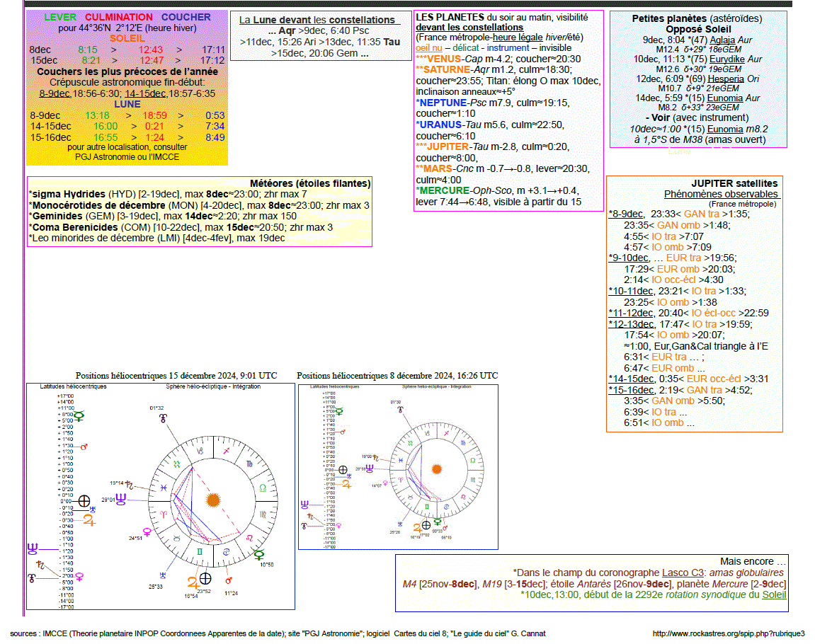Open the 8 décembre 2024 heliocentric positions chart
The image size is (815, 644).
pos(398,467)
